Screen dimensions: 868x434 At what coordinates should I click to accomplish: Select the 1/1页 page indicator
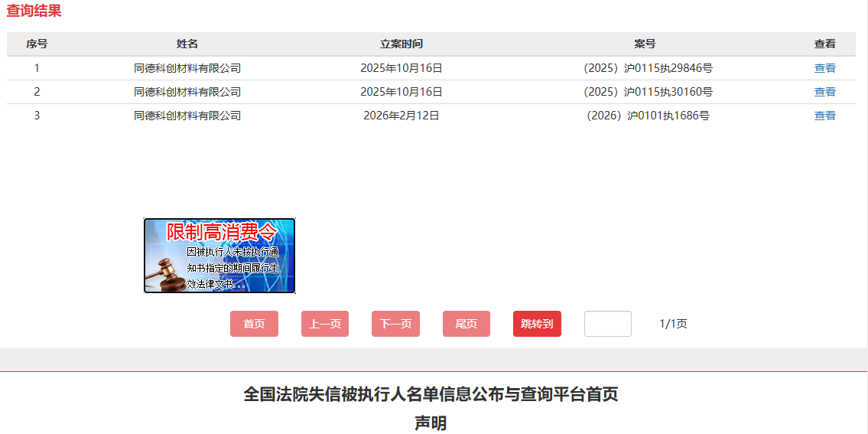click(673, 324)
